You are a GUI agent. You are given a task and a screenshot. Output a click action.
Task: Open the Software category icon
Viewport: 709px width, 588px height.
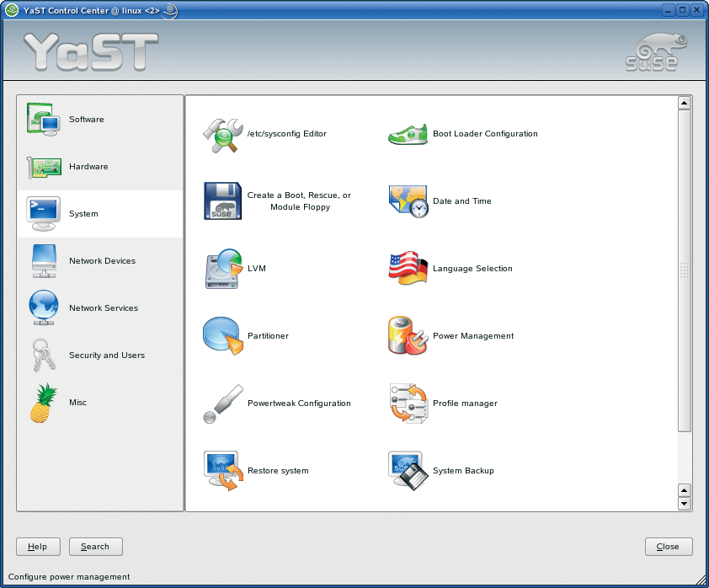pos(43,120)
